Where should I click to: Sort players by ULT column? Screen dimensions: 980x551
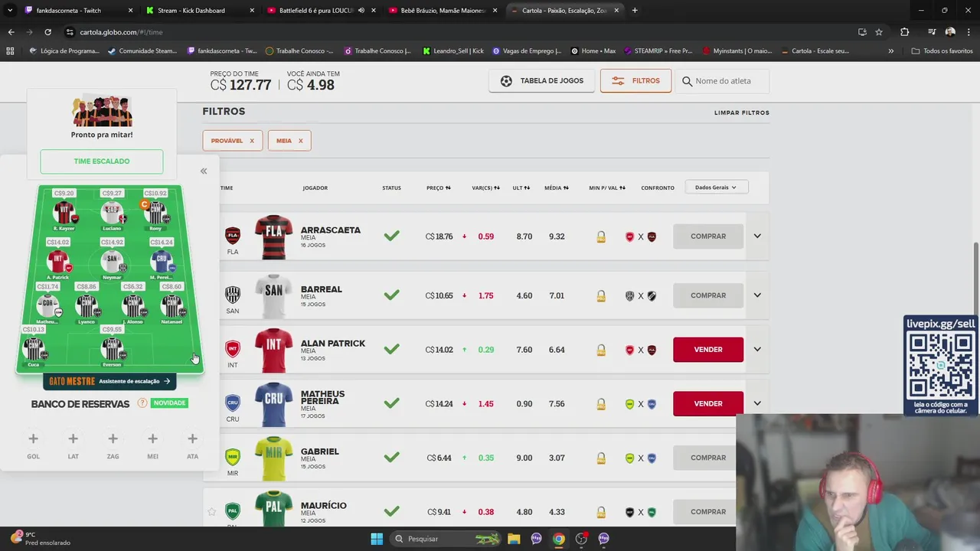tap(521, 187)
